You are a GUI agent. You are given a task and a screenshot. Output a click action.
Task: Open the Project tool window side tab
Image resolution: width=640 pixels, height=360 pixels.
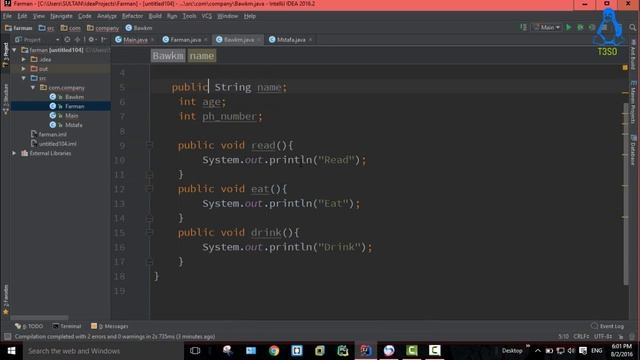pyautogui.click(x=5, y=55)
